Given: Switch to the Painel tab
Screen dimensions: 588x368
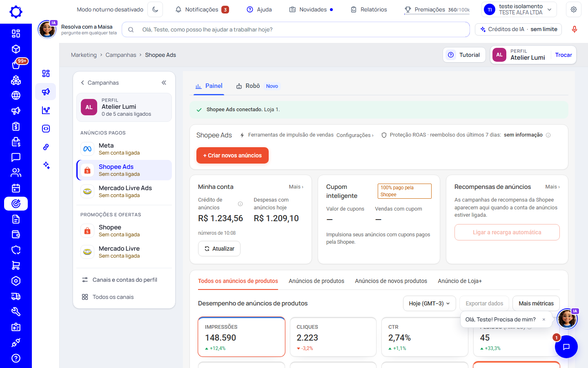Looking at the screenshot, I should (x=209, y=86).
